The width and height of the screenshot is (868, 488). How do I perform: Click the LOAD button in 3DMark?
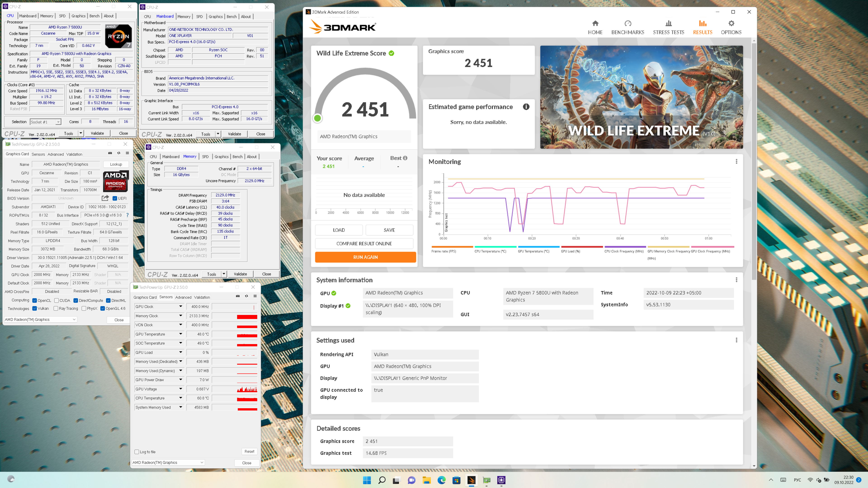[339, 230]
